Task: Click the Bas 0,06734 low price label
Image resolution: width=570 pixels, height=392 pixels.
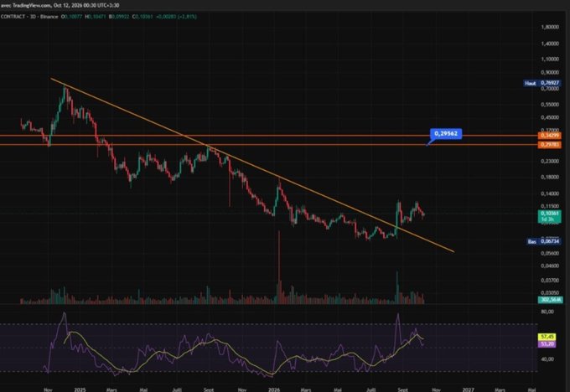Action: click(x=544, y=241)
